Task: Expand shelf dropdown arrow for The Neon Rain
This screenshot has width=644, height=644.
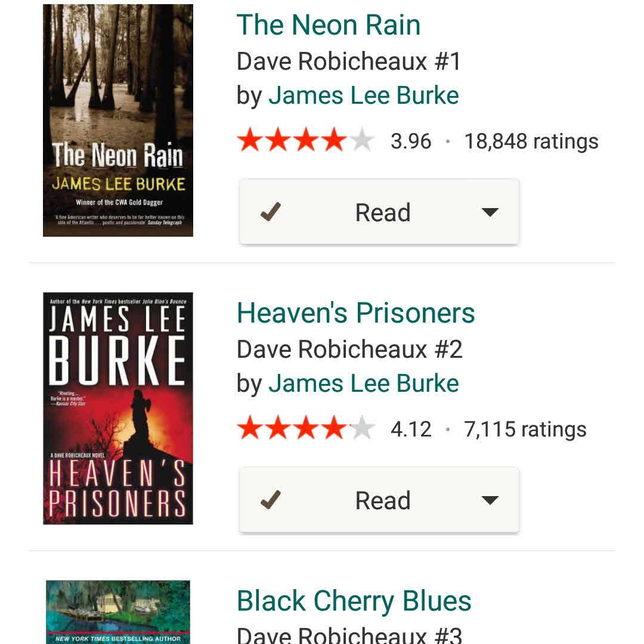Action: (x=490, y=212)
